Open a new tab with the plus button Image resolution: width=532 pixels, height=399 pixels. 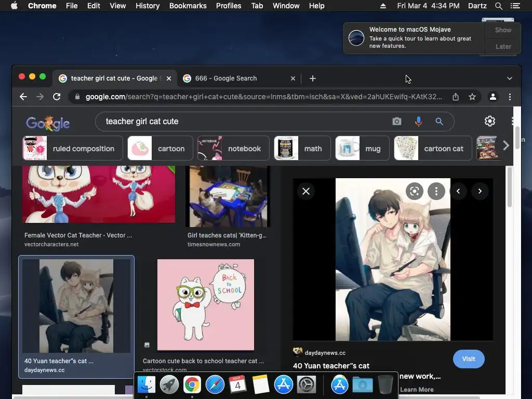coord(312,78)
